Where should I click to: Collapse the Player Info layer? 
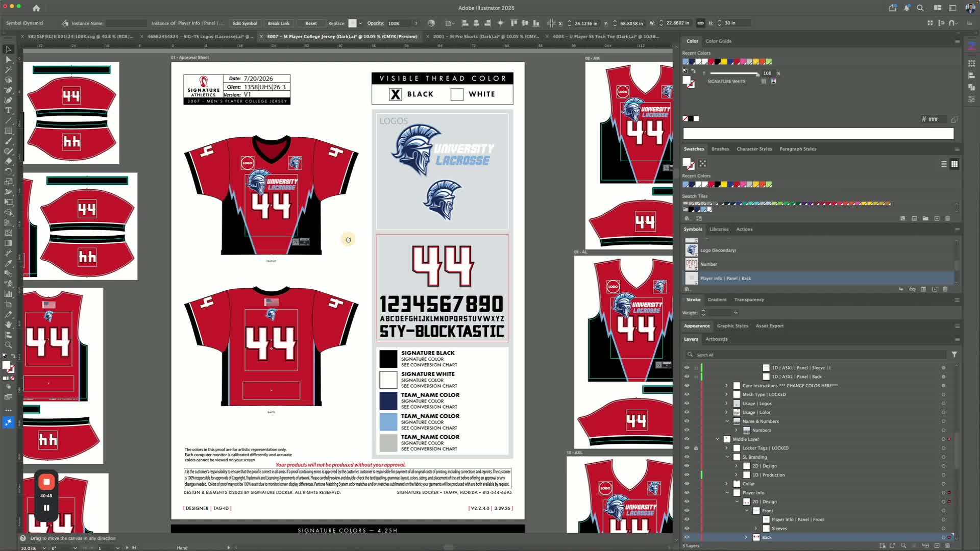click(727, 493)
